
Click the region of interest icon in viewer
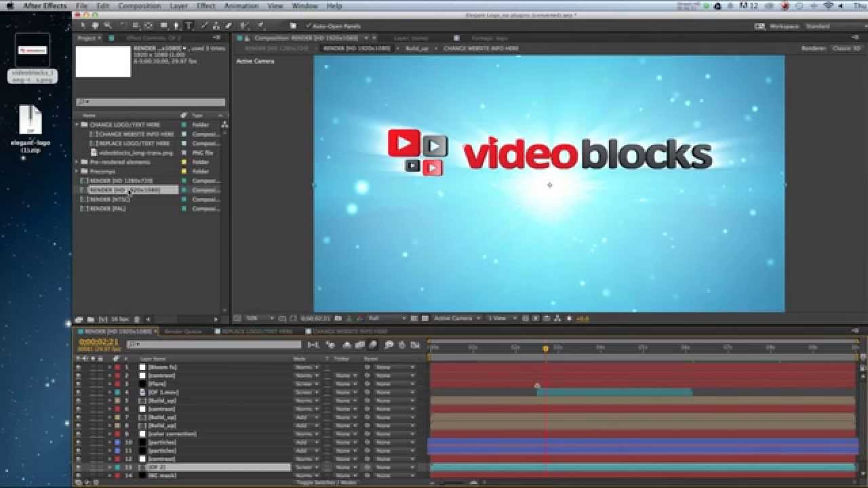414,318
